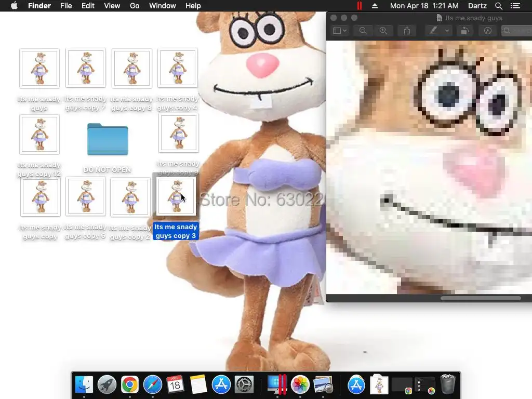532x399 pixels.
Task: Select file 'Its me snady guys copy'
Action: [x=41, y=197]
